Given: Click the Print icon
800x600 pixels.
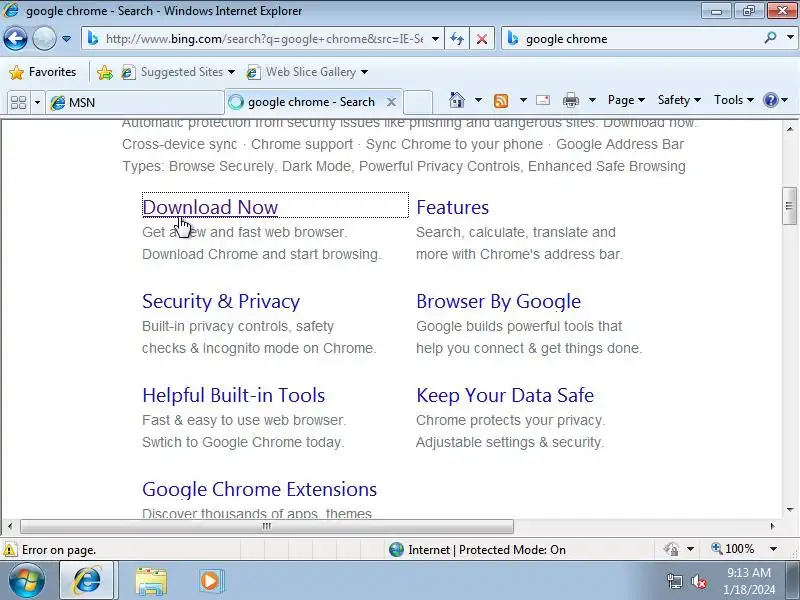Looking at the screenshot, I should coord(570,101).
